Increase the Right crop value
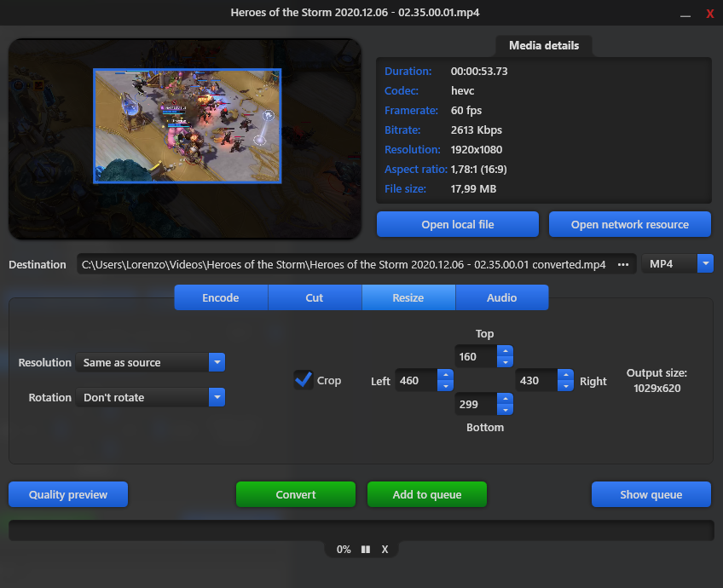Screen dimensions: 723x588 (x=566, y=375)
